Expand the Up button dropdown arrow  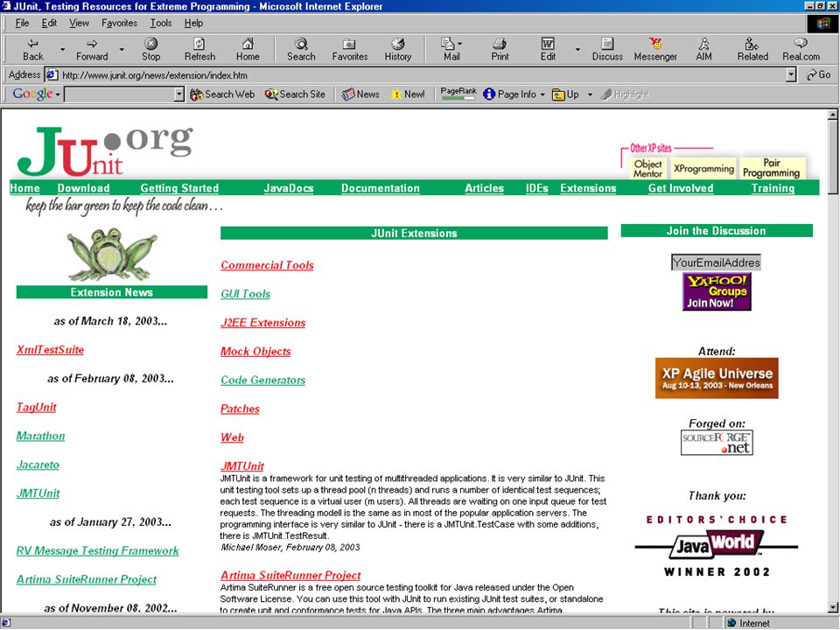(x=590, y=94)
